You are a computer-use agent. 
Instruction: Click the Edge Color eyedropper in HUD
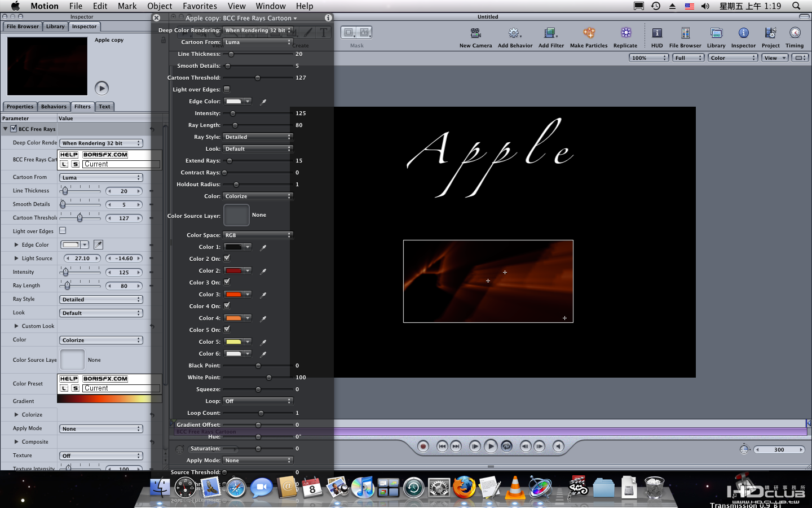263,102
